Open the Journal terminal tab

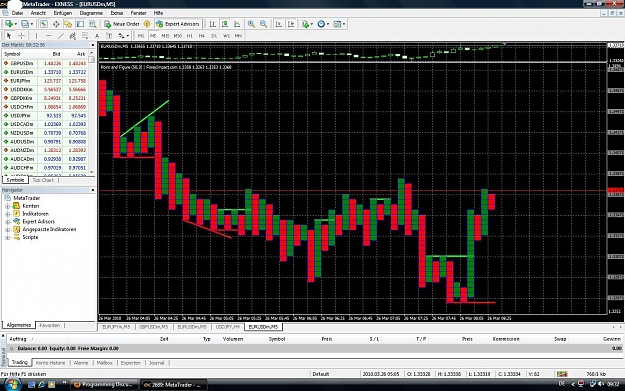(x=157, y=363)
